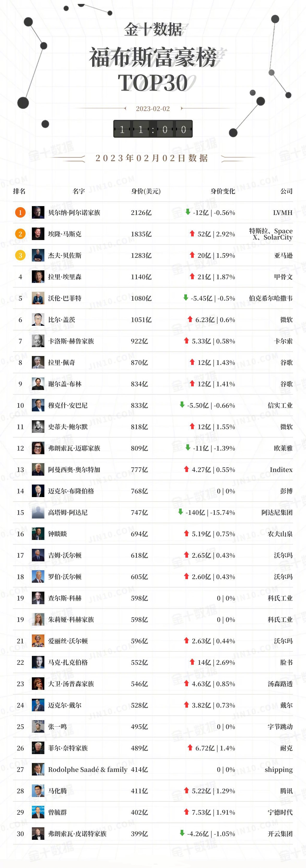The height and width of the screenshot is (868, 306).
Task: Click red up arrow in 钟睒睒 row
Action: [186, 533]
